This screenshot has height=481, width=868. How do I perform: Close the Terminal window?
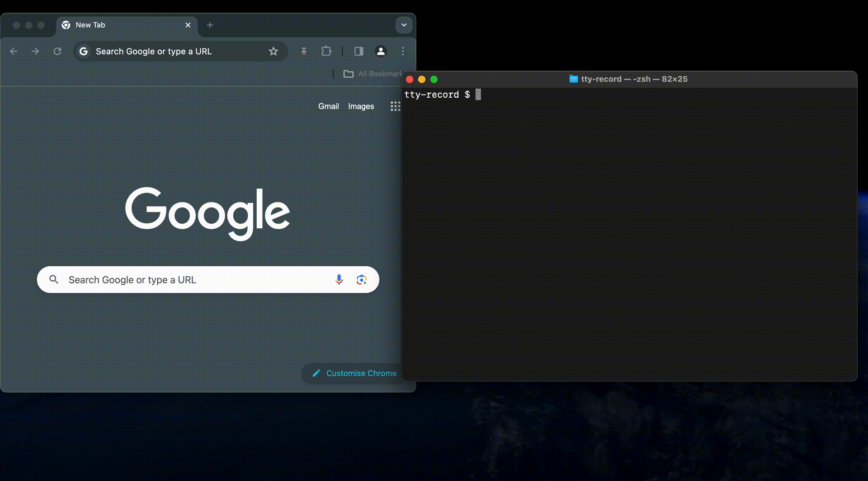[410, 80]
